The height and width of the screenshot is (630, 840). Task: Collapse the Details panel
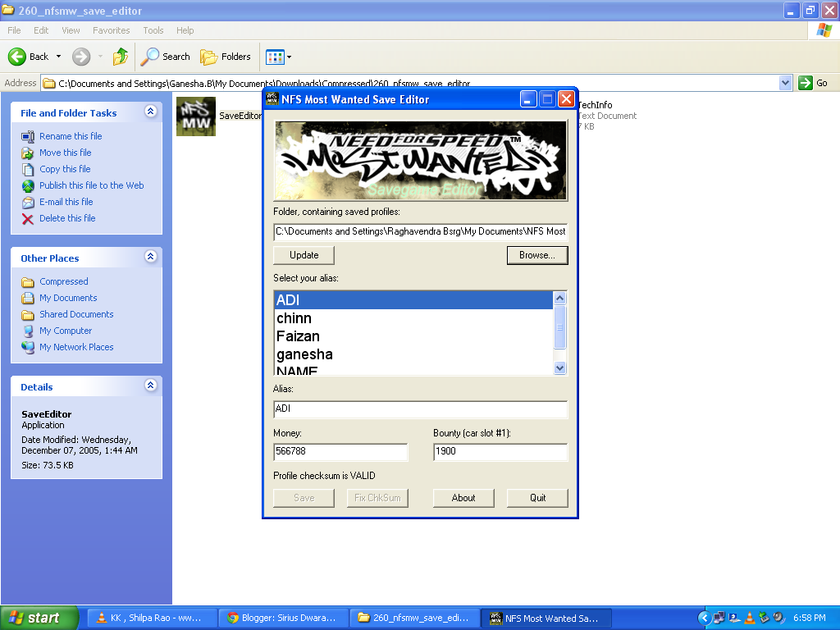[x=151, y=386]
